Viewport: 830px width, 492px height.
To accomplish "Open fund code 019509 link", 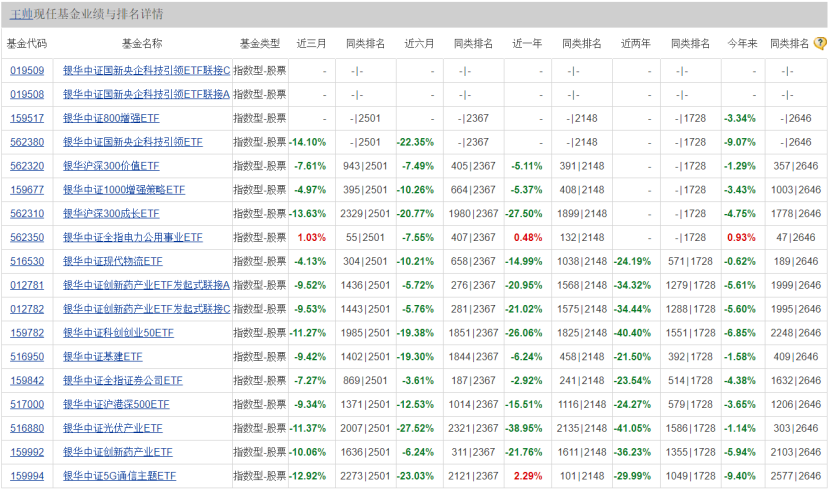I will click(27, 71).
